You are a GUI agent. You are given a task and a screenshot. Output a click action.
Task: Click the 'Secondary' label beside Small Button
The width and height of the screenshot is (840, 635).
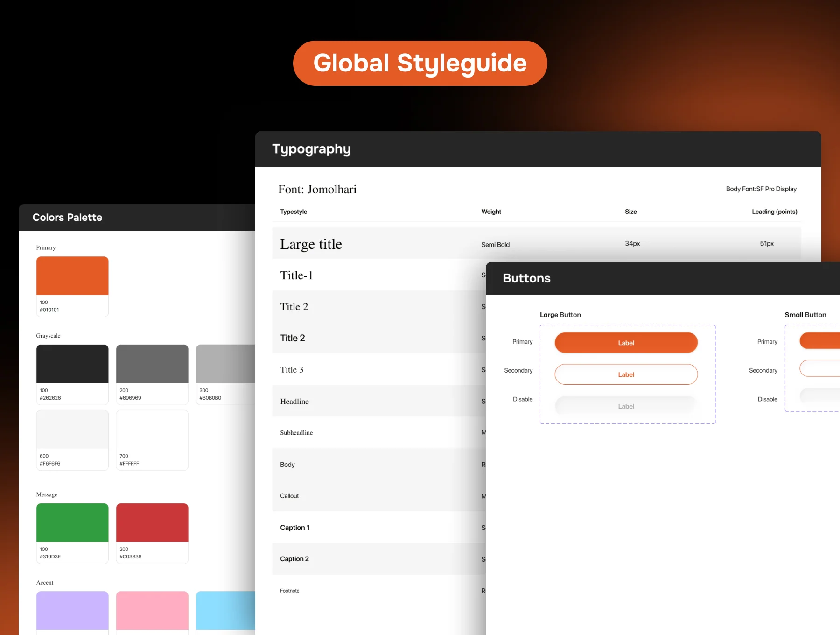pos(763,370)
